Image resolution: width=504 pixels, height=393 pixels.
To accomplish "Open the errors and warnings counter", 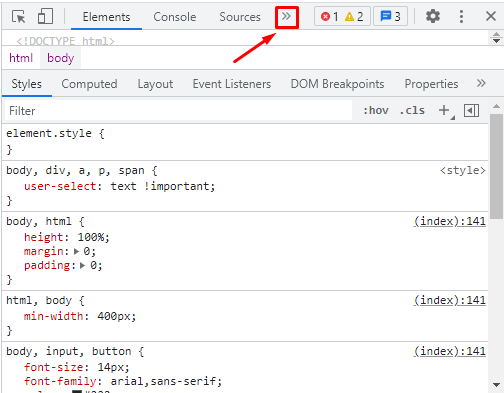I will pos(342,16).
